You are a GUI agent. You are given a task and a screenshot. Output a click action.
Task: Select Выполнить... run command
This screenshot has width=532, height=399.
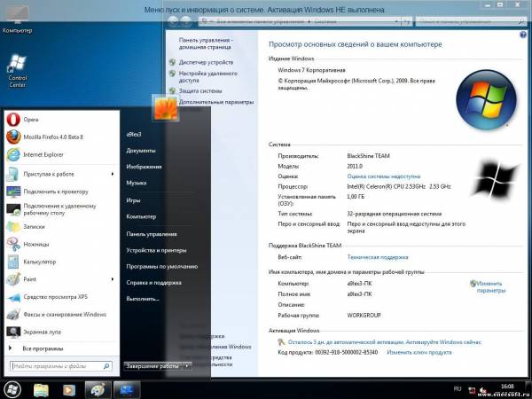143,299
